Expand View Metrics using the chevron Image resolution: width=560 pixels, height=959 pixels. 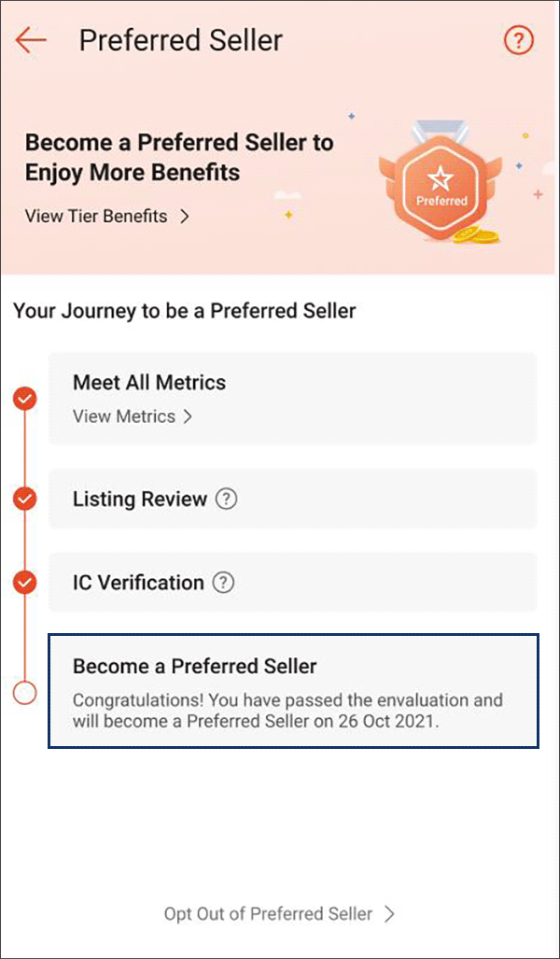[x=189, y=417]
